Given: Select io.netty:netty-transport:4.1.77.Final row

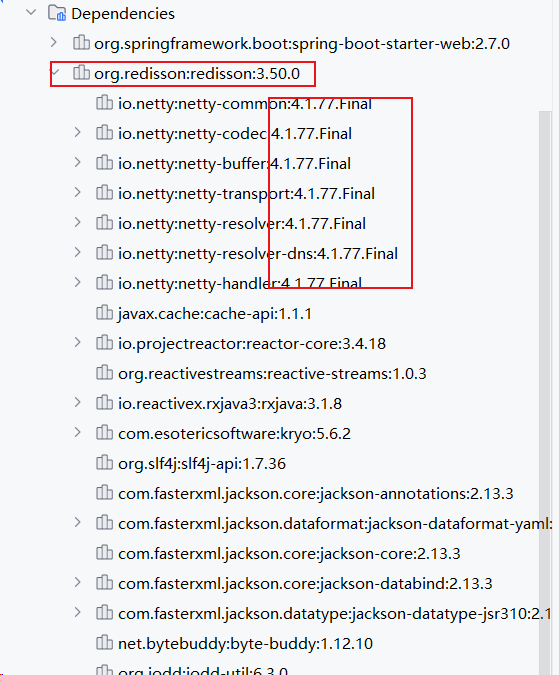Looking at the screenshot, I should (247, 194).
